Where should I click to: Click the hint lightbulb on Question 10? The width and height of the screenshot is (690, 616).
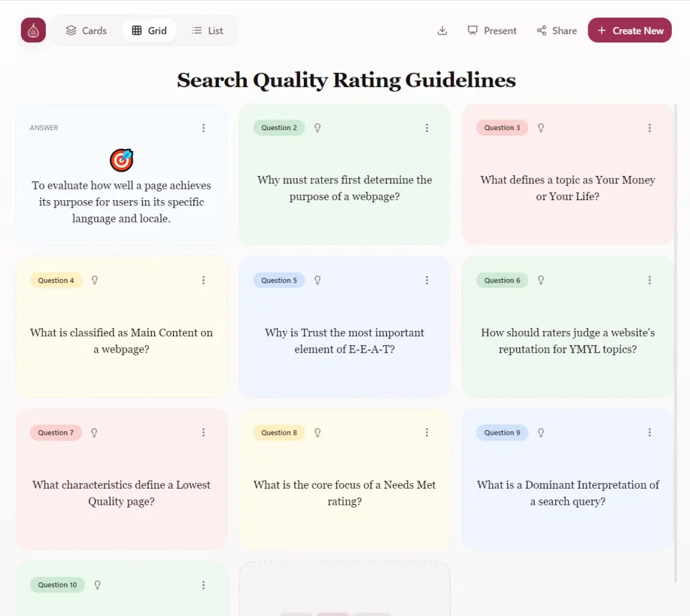tap(97, 585)
